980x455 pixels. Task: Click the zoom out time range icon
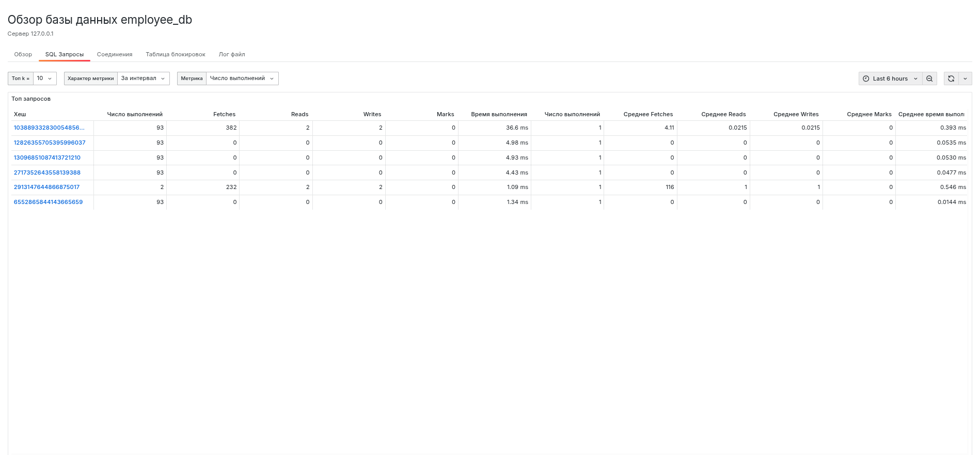929,79
